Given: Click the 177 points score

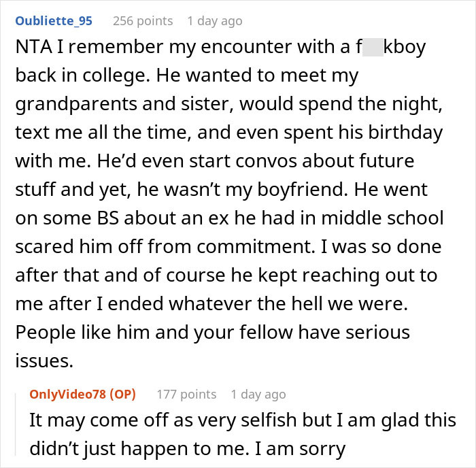Looking at the screenshot, I should [x=186, y=394].
